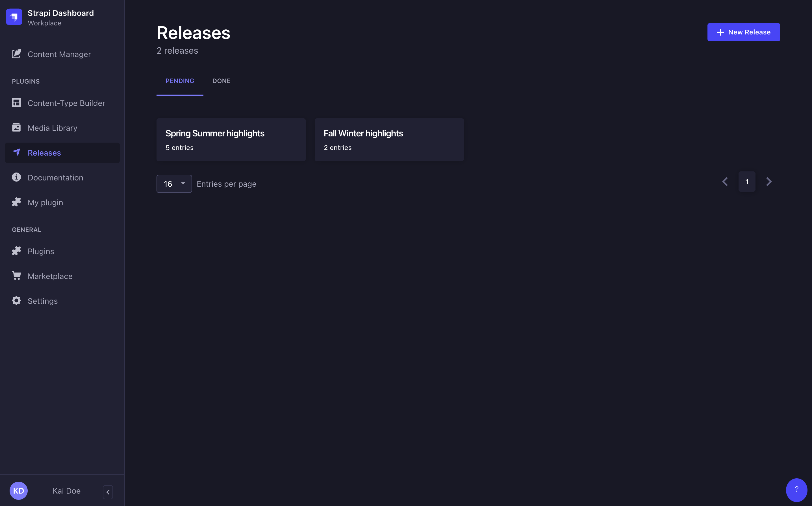Go to next page with right chevron
Viewport: 812px width, 506px height.
768,181
